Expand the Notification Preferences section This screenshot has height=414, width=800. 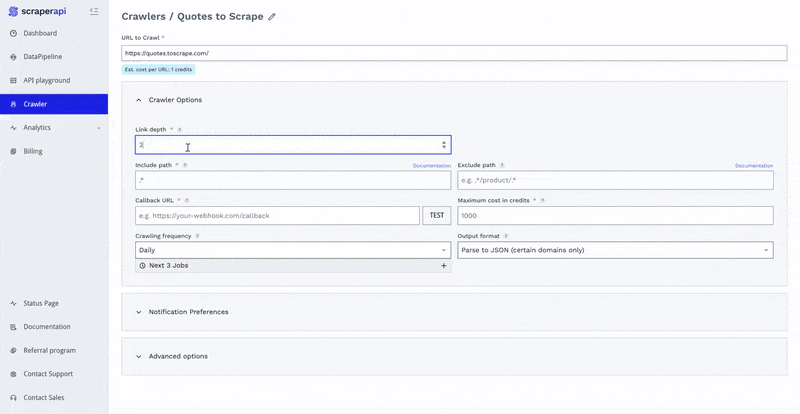pos(139,312)
